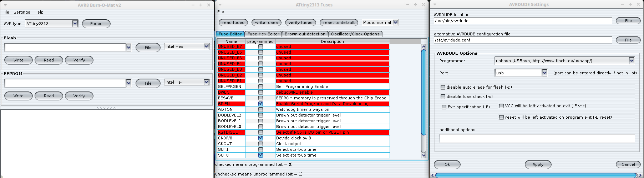Click the fuse table scroll down arrow
Image resolution: width=644 pixels, height=178 pixels.
coord(424,155)
